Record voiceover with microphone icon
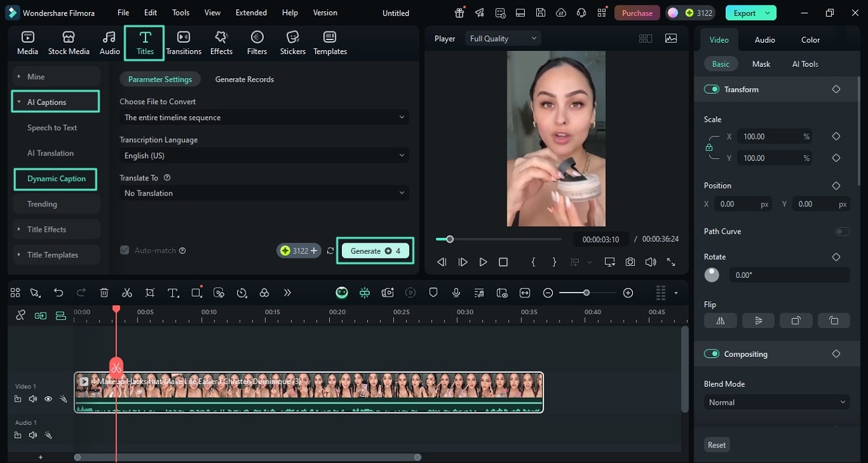The width and height of the screenshot is (868, 463). [456, 293]
